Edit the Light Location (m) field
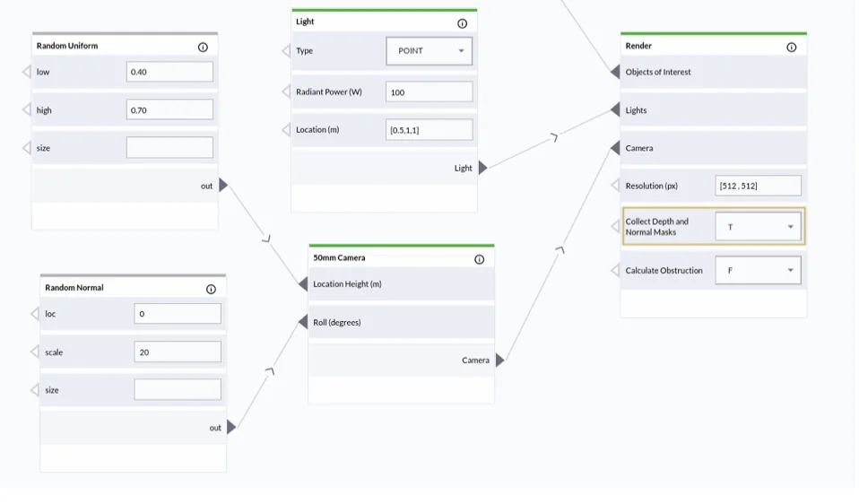This screenshot has height=504, width=859. coord(429,130)
